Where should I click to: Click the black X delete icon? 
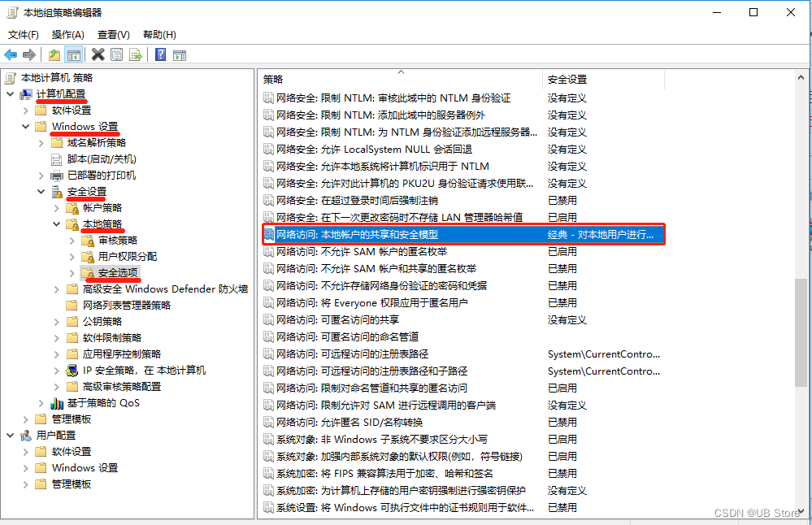pyautogui.click(x=98, y=54)
